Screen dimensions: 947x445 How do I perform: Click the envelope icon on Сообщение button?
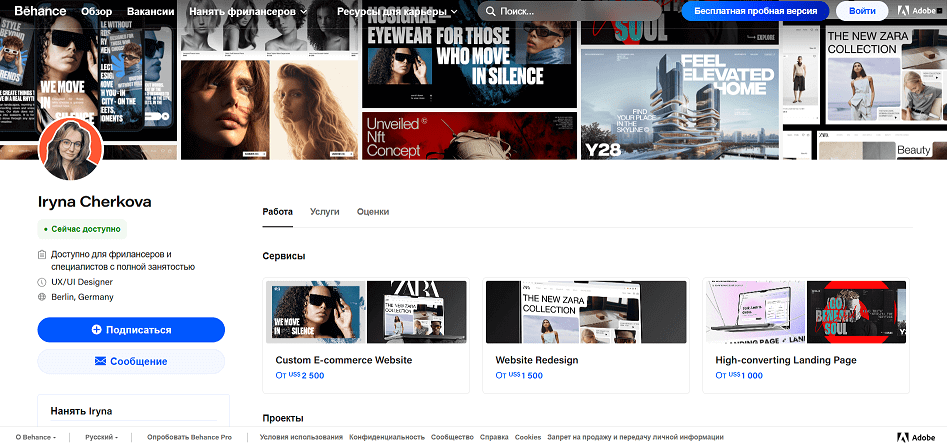(x=100, y=361)
